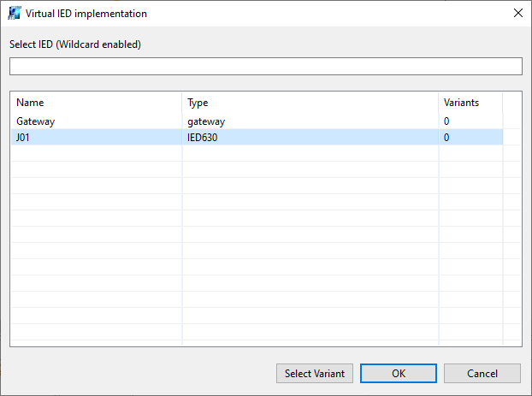Image resolution: width=532 pixels, height=396 pixels.
Task: Click the divider between Name and Type headers
Action: [182, 103]
